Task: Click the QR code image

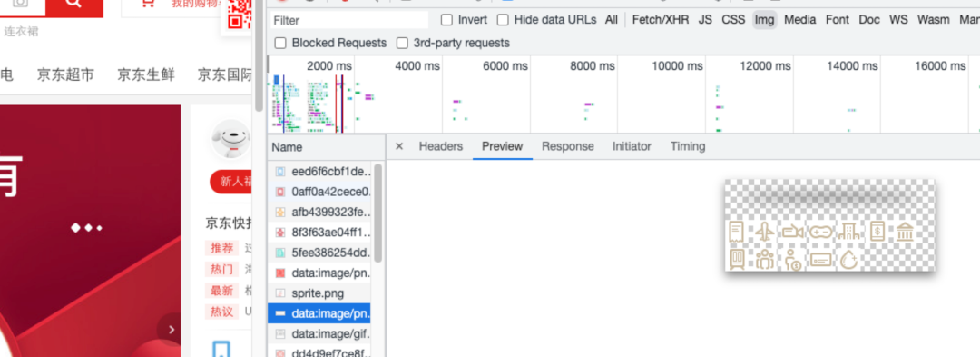Action: tap(239, 15)
